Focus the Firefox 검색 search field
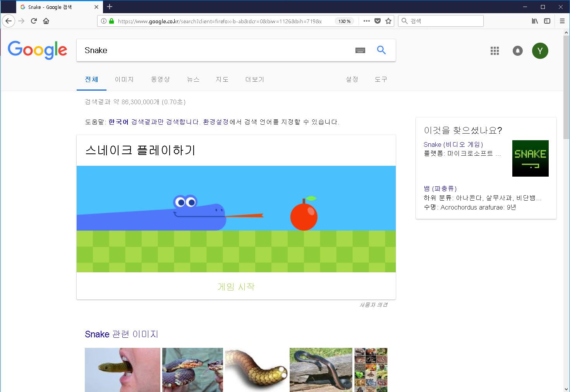Image resolution: width=570 pixels, height=392 pixels. click(441, 21)
